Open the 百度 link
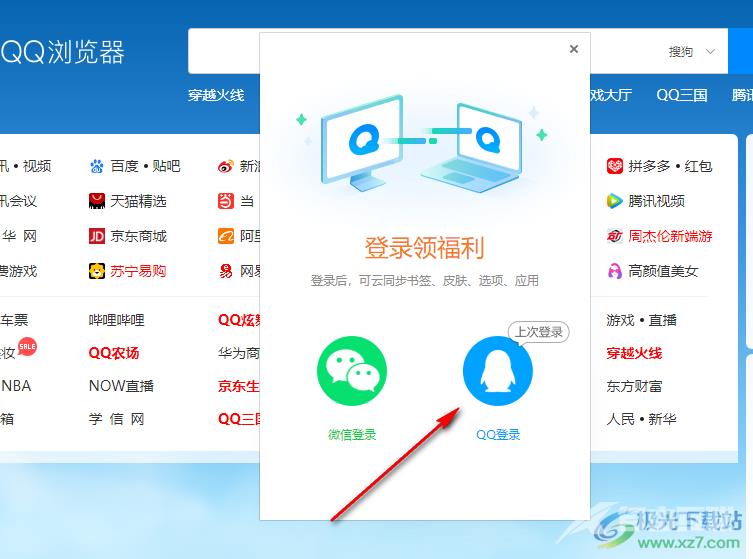The width and height of the screenshot is (753, 559). tap(124, 166)
